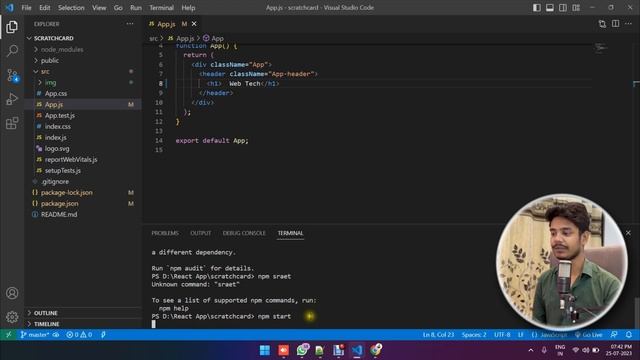
Task: Expand the node_modules folder
Action: 83,49
